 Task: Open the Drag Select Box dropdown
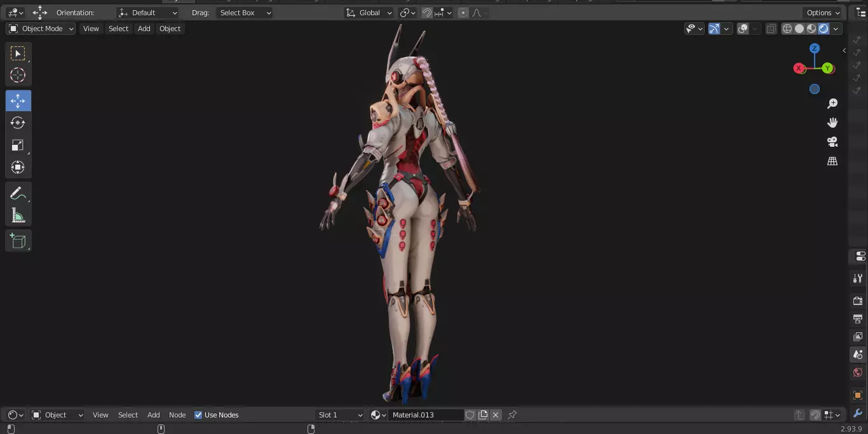pyautogui.click(x=244, y=13)
